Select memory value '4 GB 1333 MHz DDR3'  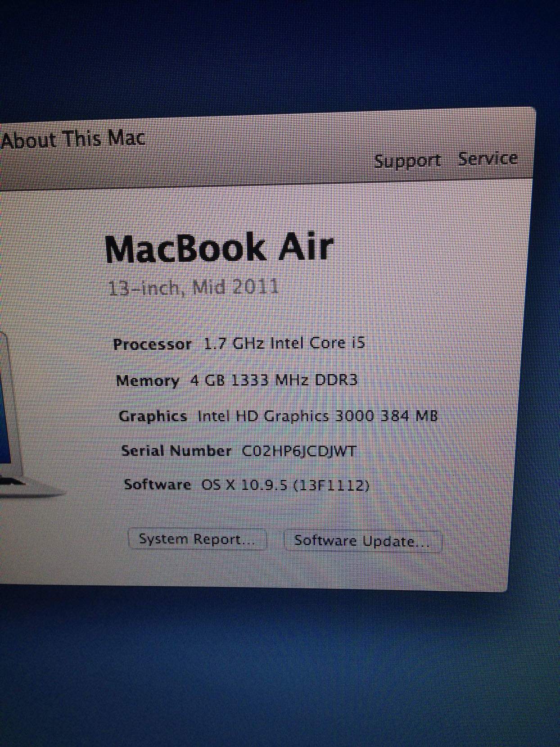click(274, 380)
